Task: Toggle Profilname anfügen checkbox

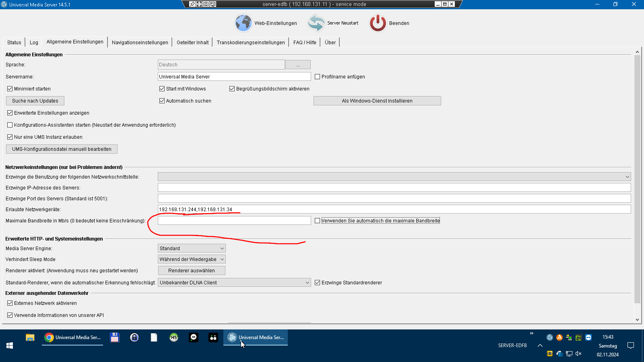Action: (317, 77)
